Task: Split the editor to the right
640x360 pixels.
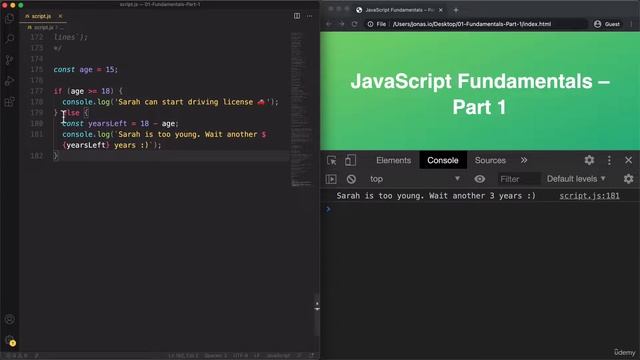Action: click(x=297, y=16)
